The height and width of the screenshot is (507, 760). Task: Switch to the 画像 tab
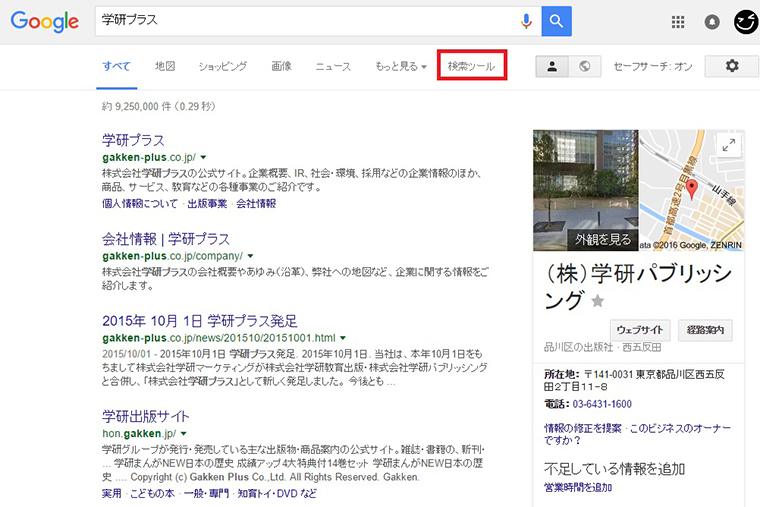(x=281, y=66)
